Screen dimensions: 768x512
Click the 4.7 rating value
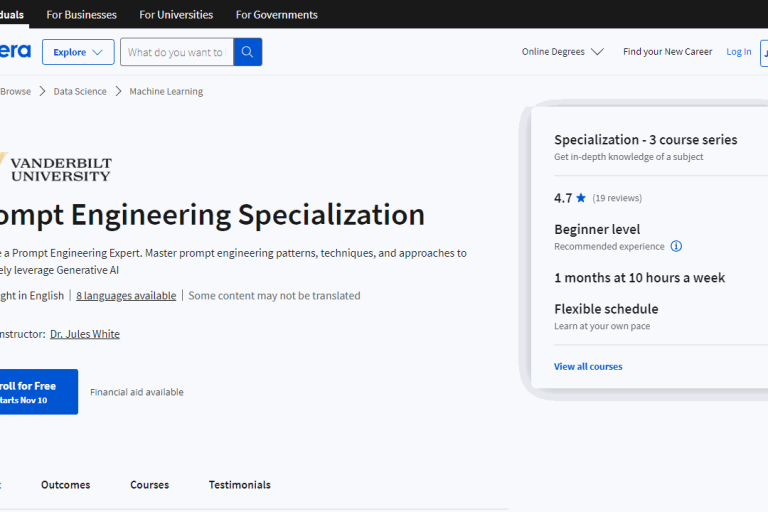563,198
